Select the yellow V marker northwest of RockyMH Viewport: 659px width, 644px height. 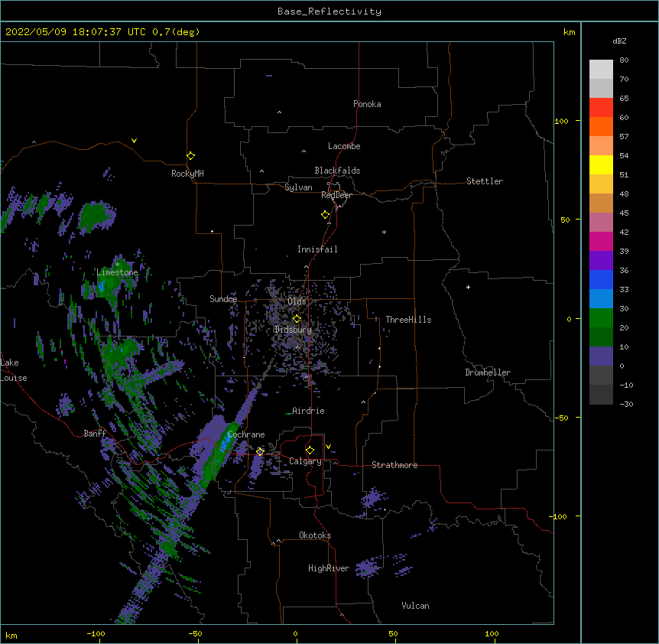coord(134,141)
